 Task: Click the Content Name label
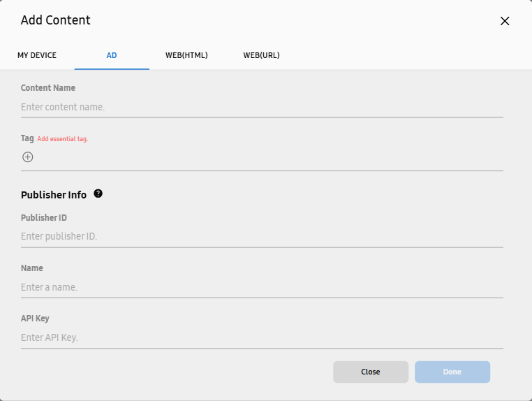tap(48, 88)
